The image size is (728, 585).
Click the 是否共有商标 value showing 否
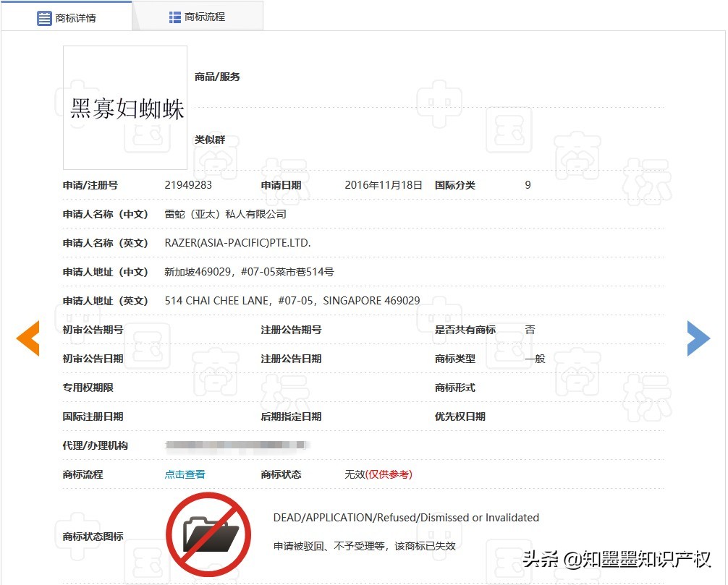(x=529, y=330)
